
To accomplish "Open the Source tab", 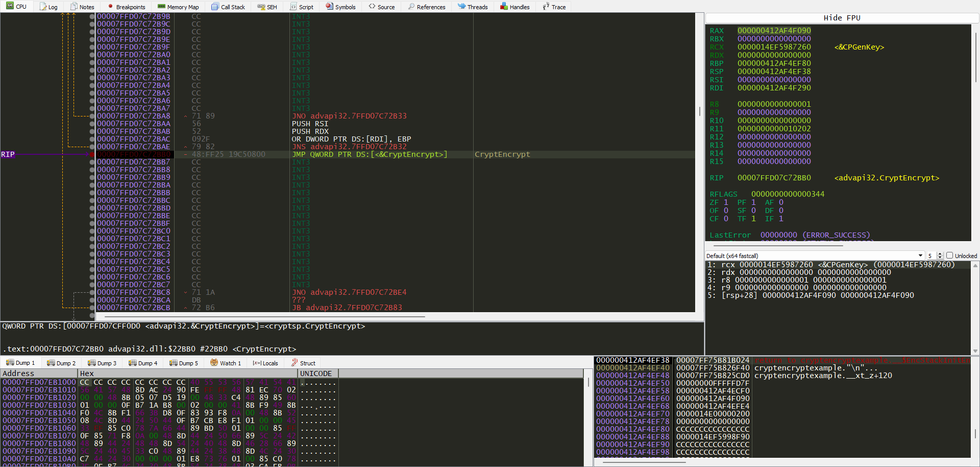I will 382,7.
